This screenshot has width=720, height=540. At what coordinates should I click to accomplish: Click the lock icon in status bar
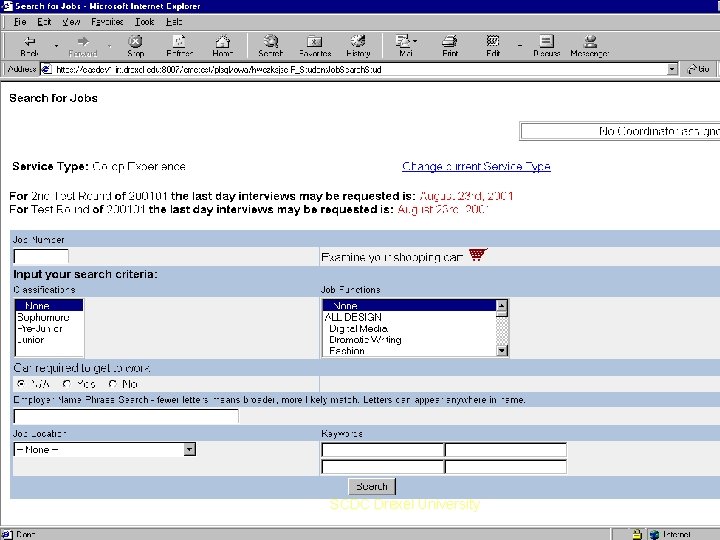click(x=637, y=534)
